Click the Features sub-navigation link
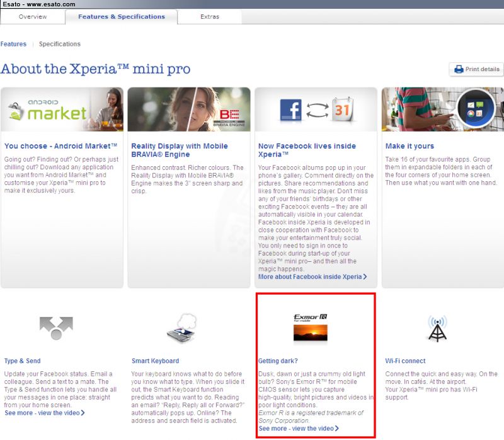This screenshot has height=440, width=504. [13, 44]
